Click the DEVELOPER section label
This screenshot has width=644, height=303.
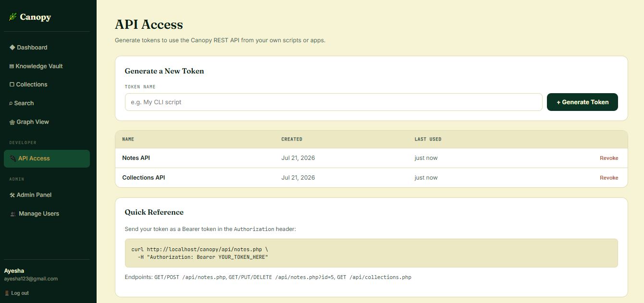click(x=23, y=143)
